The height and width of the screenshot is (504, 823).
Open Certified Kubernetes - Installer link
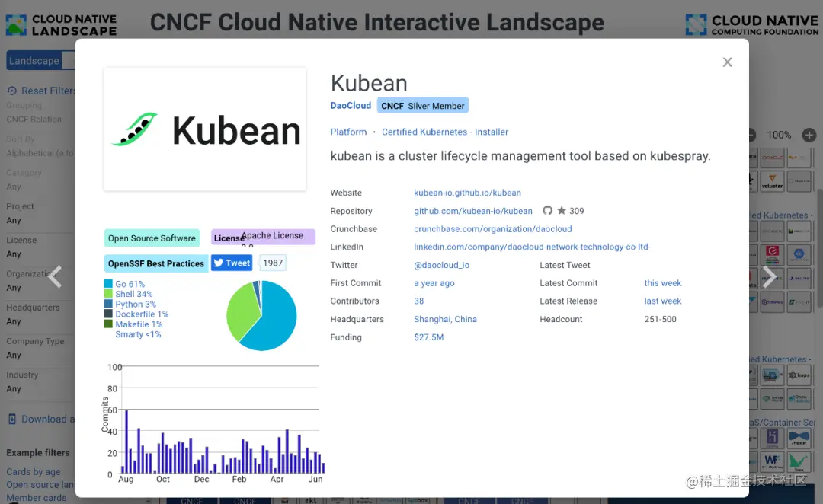[444, 132]
